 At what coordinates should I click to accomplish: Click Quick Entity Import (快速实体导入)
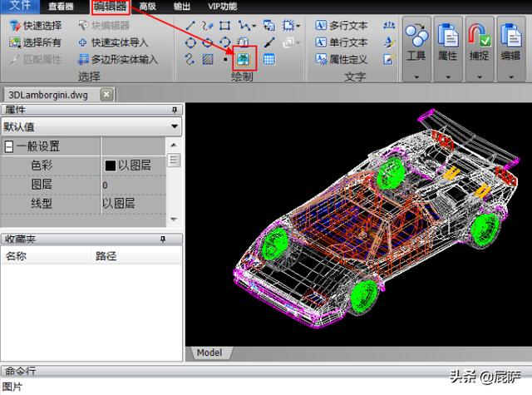[113, 42]
